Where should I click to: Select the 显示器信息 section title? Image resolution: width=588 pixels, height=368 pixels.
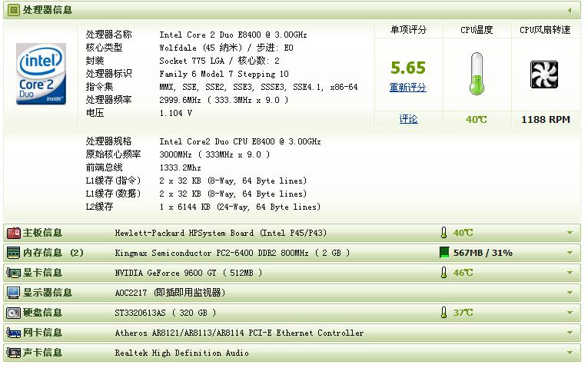(47, 292)
